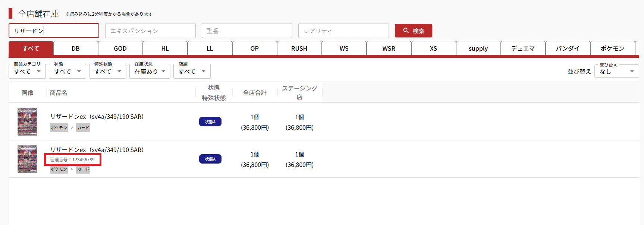Open the OP tab
The width and height of the screenshot is (644, 225).
255,48
